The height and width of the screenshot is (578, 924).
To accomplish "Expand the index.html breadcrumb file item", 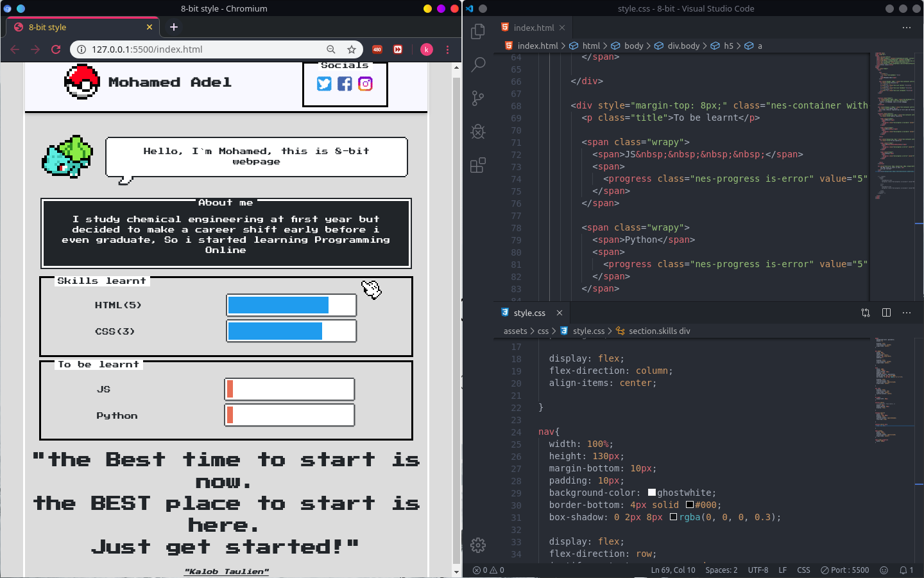I will click(531, 46).
